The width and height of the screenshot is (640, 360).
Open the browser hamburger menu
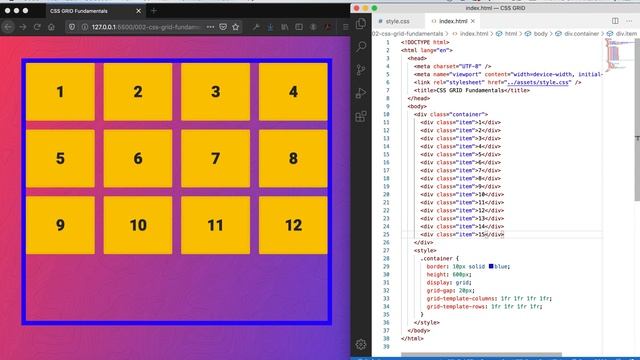(x=345, y=27)
